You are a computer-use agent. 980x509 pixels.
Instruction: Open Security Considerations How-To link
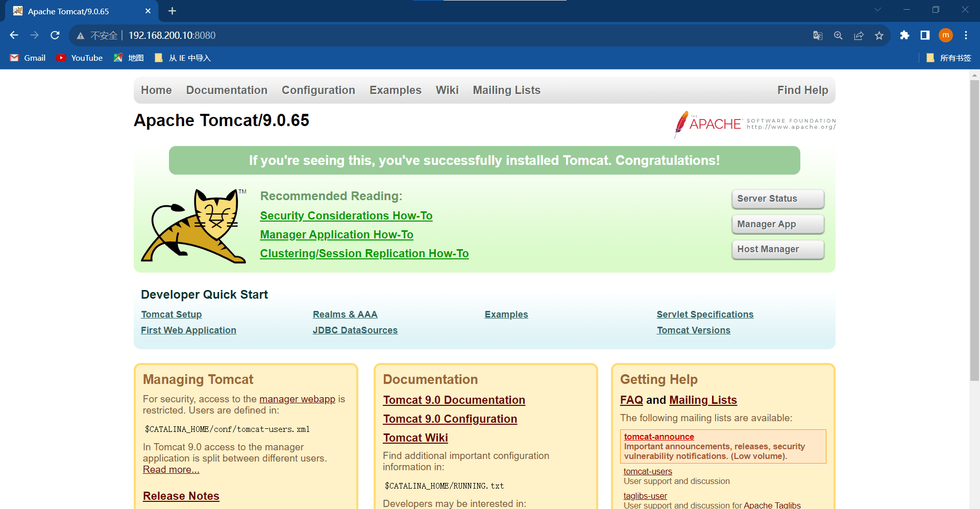(x=346, y=215)
